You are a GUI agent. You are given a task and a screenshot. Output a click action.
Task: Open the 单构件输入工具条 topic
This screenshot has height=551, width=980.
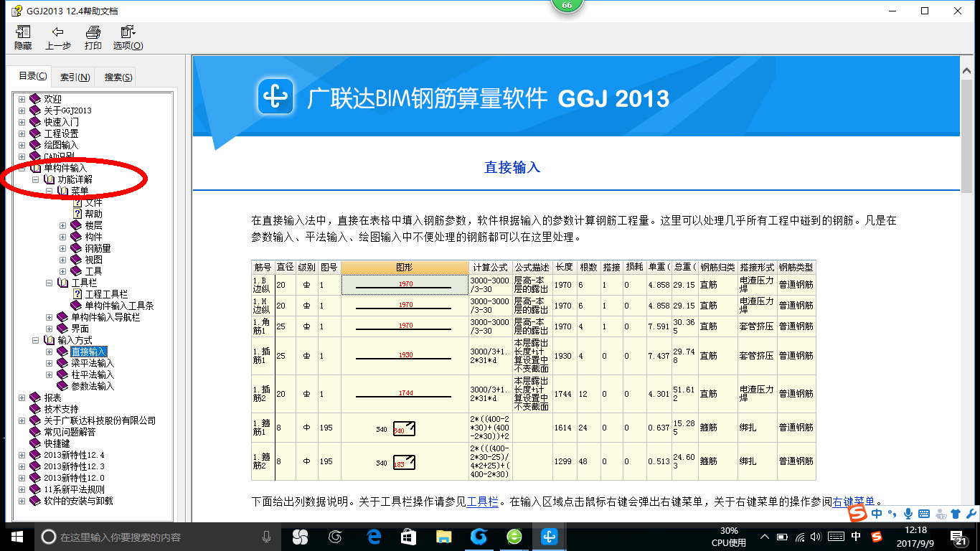pyautogui.click(x=119, y=306)
